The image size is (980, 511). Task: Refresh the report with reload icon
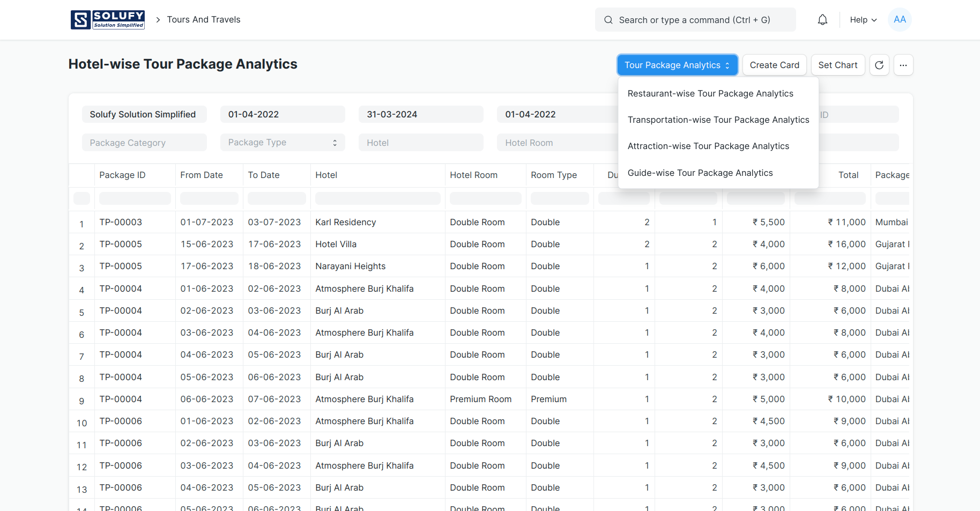click(879, 65)
